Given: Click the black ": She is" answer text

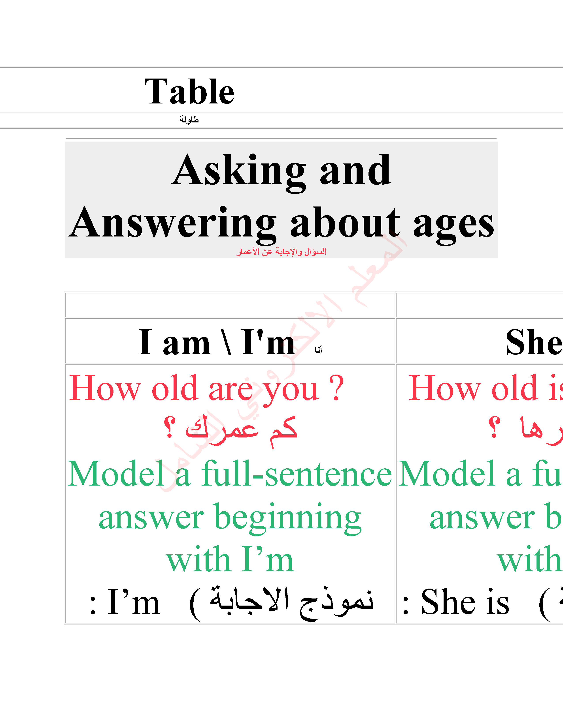Looking at the screenshot, I should point(456,602).
